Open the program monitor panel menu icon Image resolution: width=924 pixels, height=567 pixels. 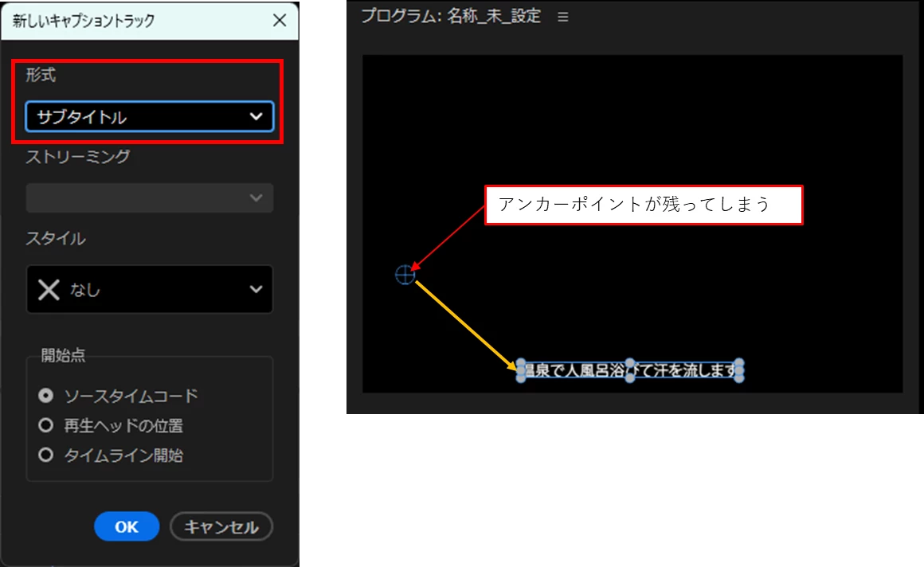(563, 17)
